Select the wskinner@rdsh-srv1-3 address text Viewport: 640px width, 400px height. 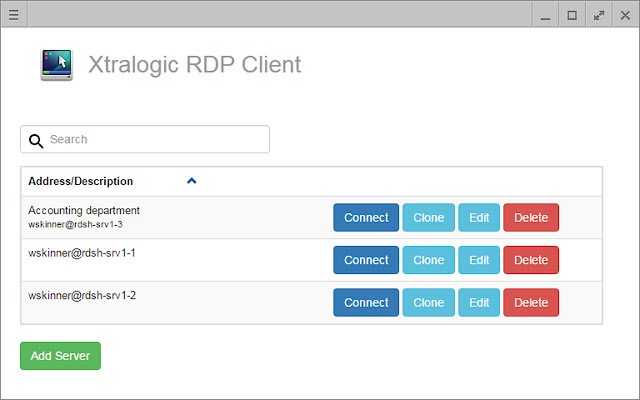coord(76,224)
